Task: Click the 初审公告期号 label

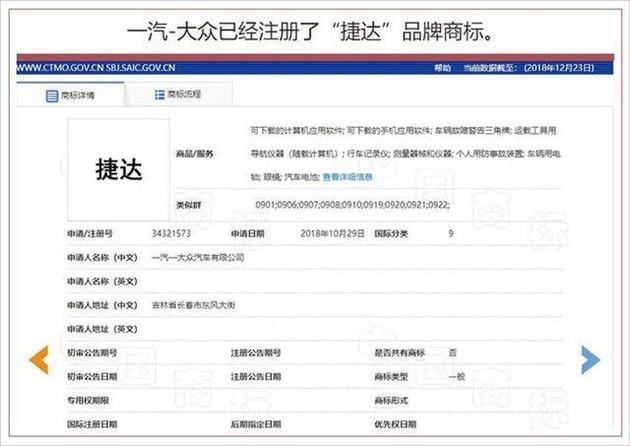Action: [92, 353]
